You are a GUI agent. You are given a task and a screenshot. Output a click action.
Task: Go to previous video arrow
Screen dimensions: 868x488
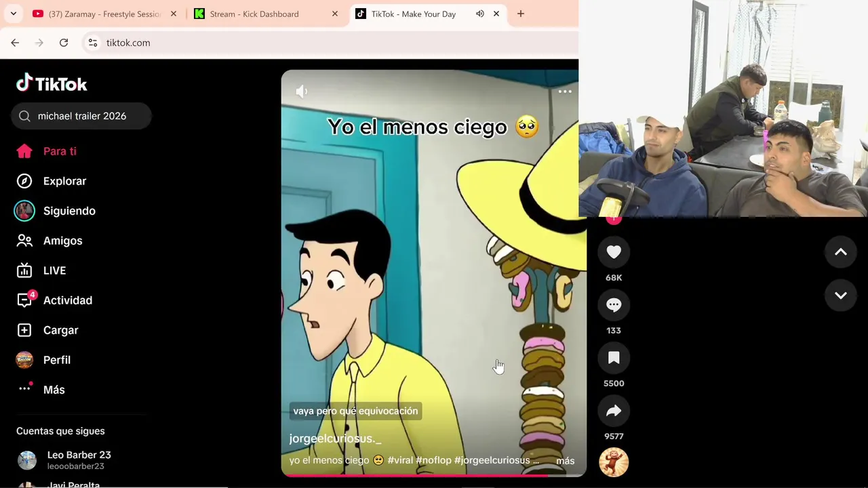(840, 252)
